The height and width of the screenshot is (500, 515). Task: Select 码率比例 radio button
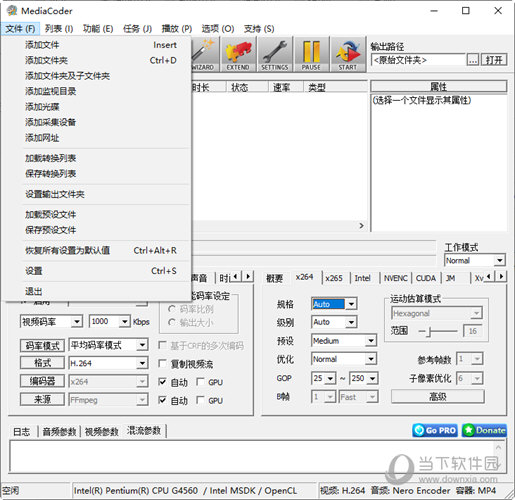[x=172, y=309]
